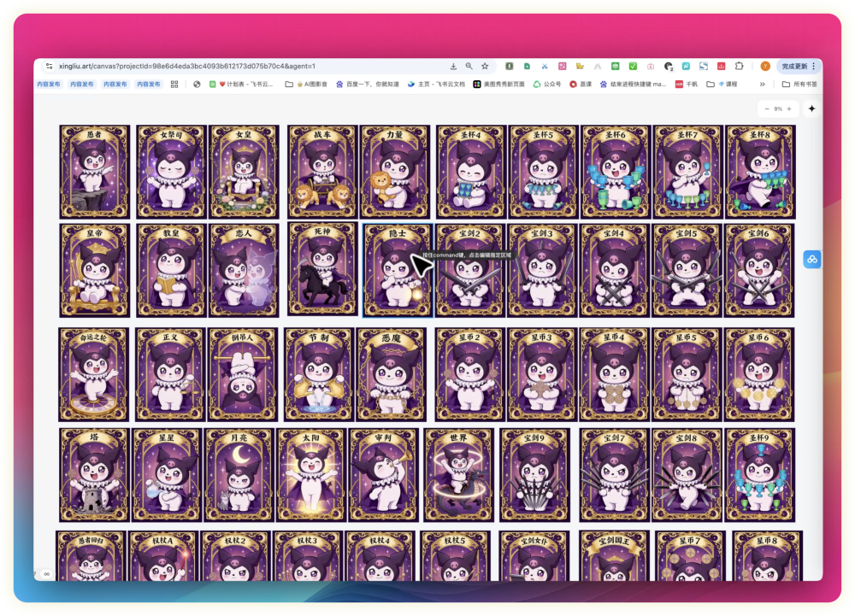Screen dimensions: 855x616
Task: Select the 倒吊人 card image
Action: 243,375
